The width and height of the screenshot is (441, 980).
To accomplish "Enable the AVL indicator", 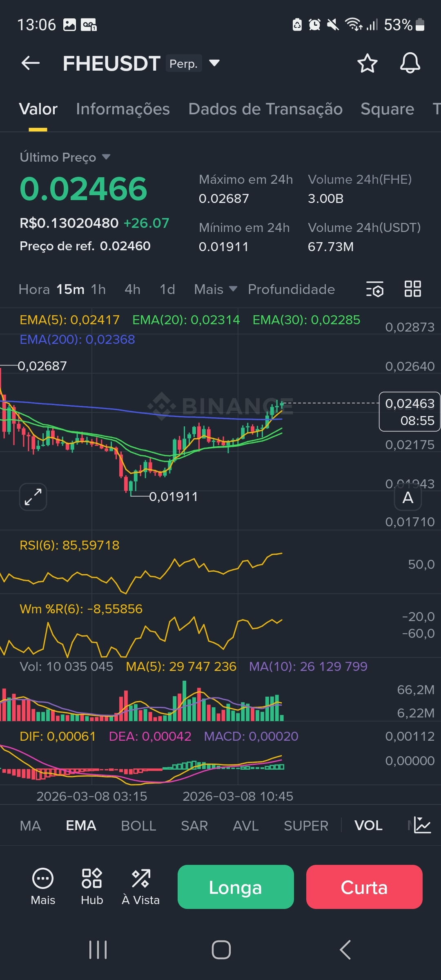I will click(x=245, y=826).
